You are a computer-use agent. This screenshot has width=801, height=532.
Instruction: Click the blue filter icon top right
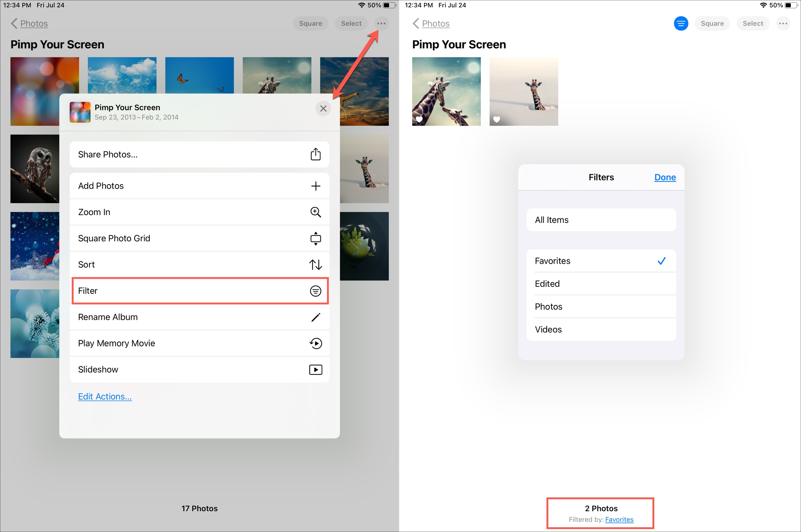click(681, 23)
